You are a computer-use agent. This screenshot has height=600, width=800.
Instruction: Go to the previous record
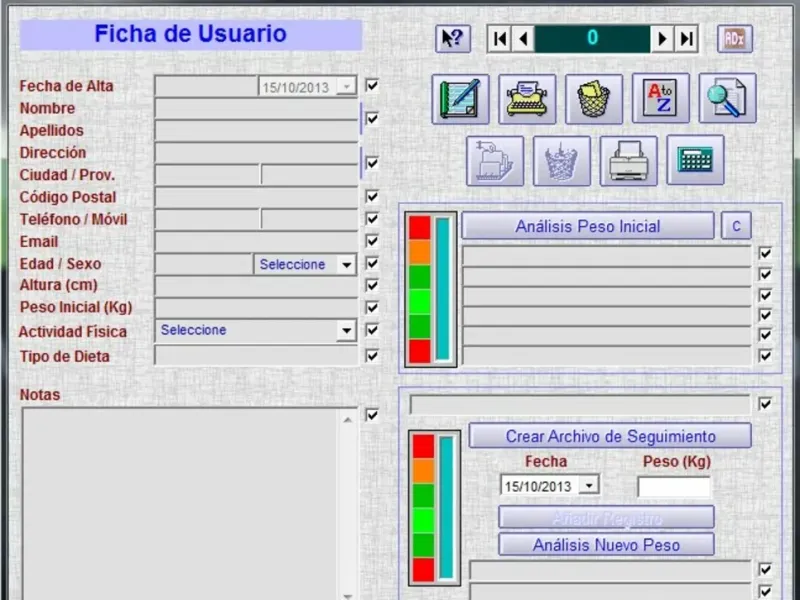tap(523, 39)
